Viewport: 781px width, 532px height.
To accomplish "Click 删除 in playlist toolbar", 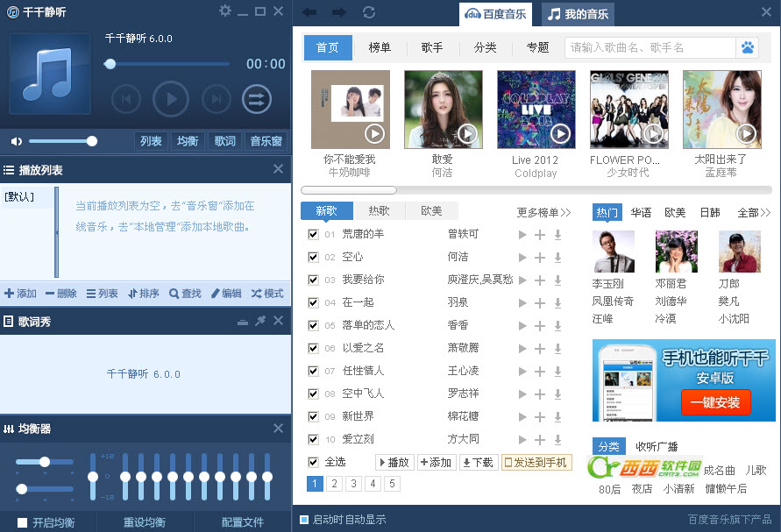I will click(x=60, y=294).
